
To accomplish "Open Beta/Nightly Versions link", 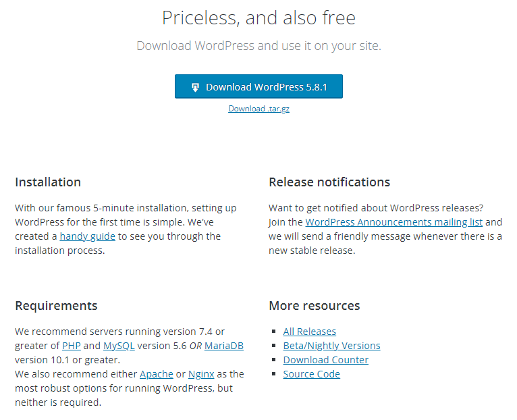I will tap(331, 346).
